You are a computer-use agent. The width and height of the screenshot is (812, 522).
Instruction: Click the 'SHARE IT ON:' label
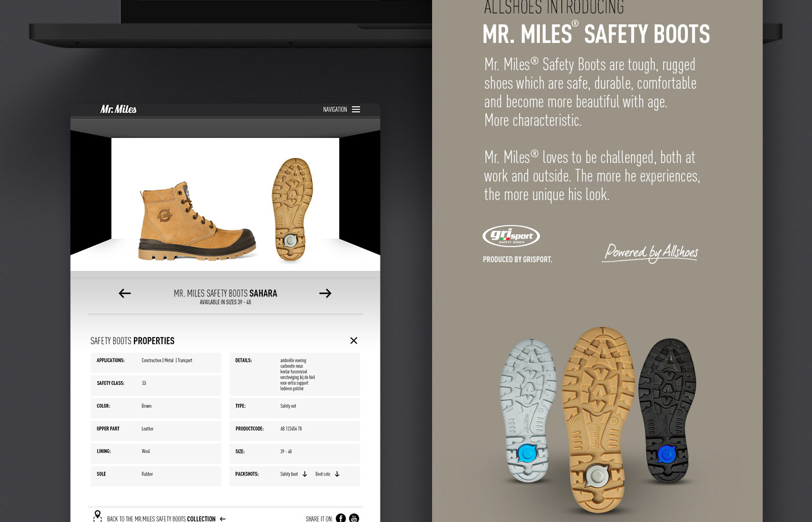pos(319,519)
